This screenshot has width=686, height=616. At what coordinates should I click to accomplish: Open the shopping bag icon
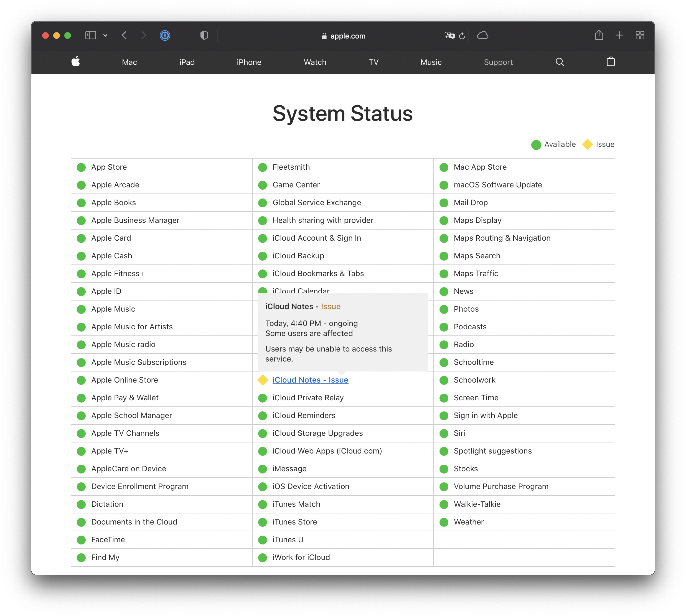611,62
